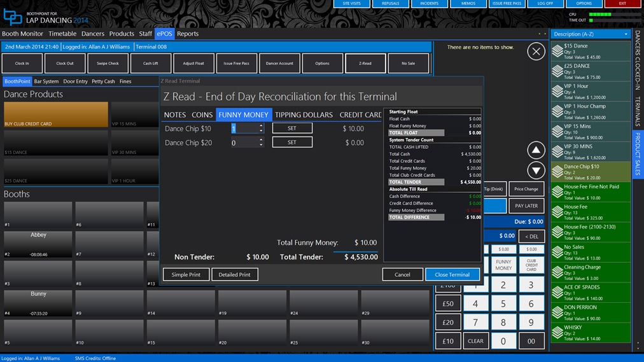Select the DON PERRION item icon

(557, 313)
